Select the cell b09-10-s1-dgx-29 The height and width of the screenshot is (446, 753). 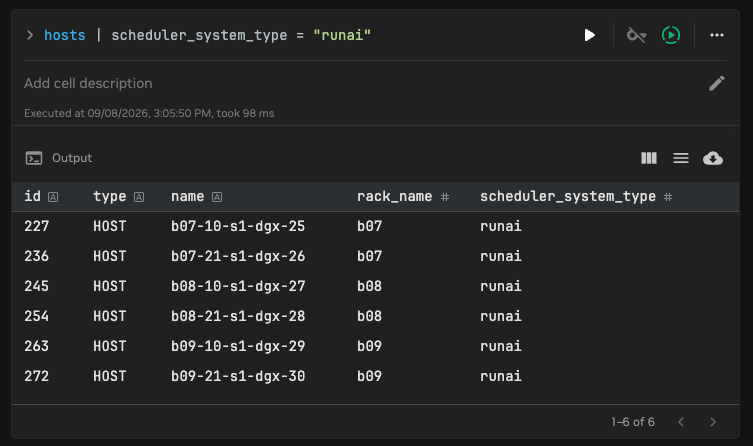pyautogui.click(x=238, y=346)
